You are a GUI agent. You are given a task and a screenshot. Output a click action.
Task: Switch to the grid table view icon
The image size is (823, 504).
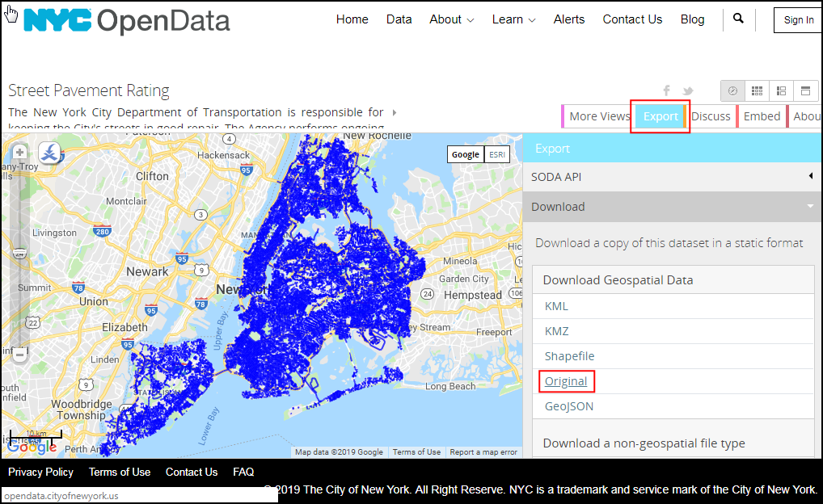click(757, 90)
